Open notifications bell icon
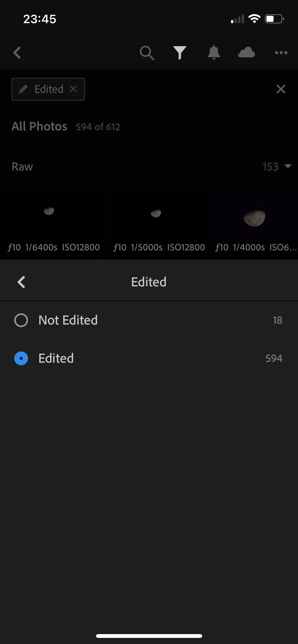Viewport: 298px width, 644px height. pos(214,52)
